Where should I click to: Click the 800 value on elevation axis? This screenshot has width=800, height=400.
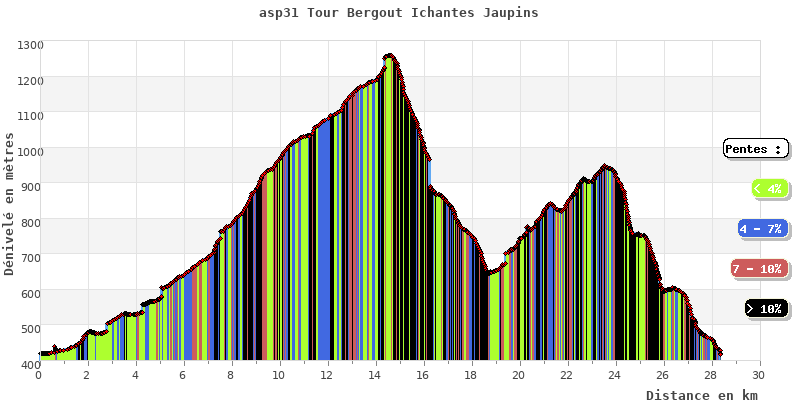33,222
